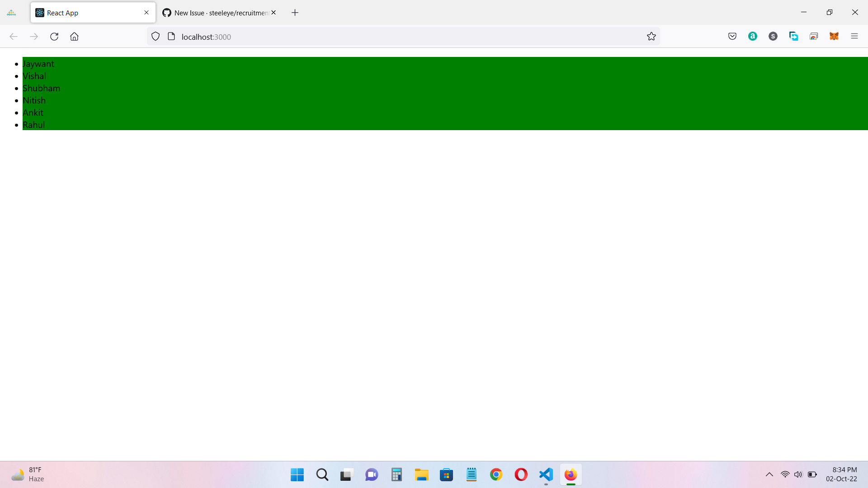Bookmark the page using the star
This screenshot has width=868, height=488.
[651, 36]
